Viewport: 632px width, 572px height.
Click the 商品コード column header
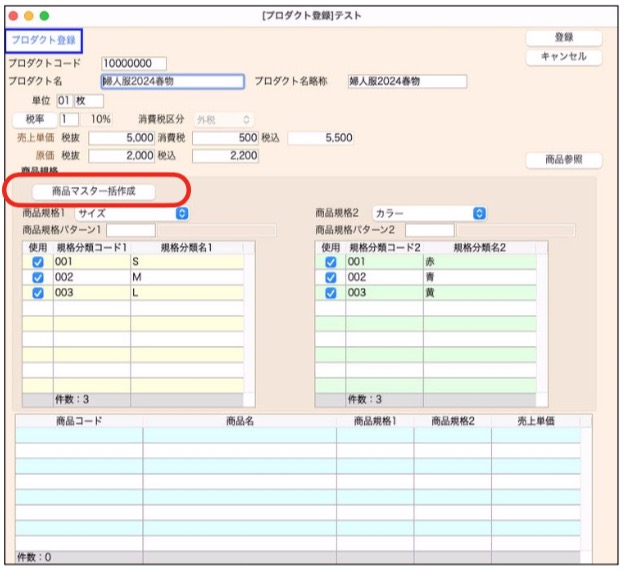coord(79,422)
